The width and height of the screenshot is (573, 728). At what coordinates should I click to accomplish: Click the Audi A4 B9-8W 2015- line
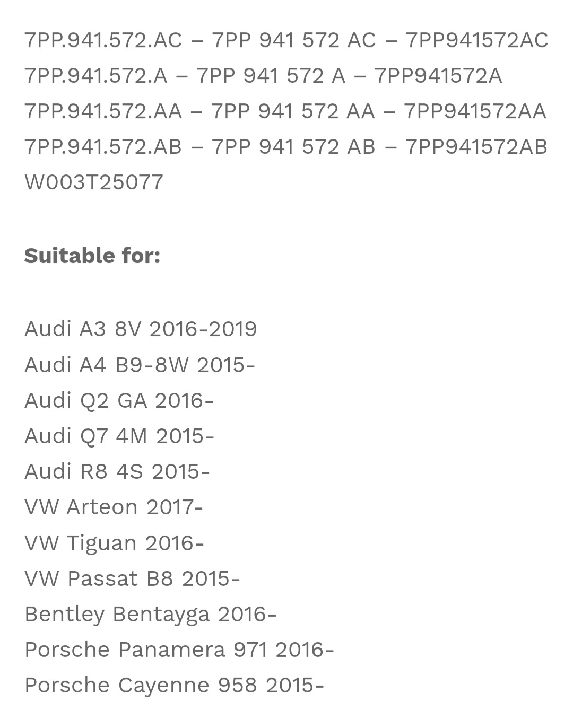coord(140,365)
